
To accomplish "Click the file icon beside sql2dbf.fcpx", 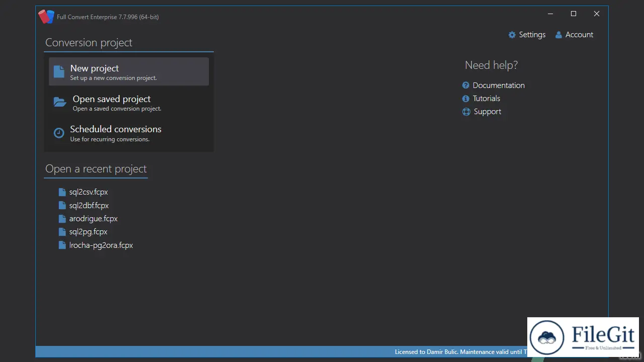I will [x=62, y=205].
